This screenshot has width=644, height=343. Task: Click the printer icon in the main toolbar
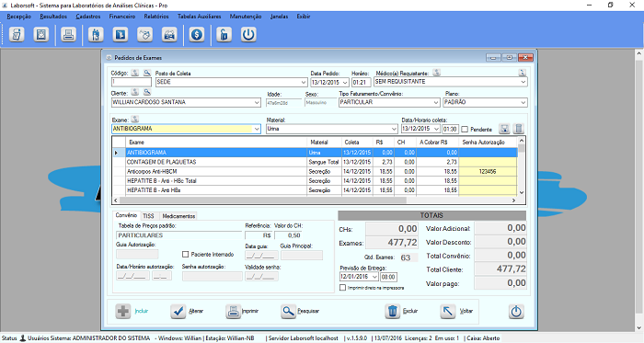pyautogui.click(x=68, y=34)
